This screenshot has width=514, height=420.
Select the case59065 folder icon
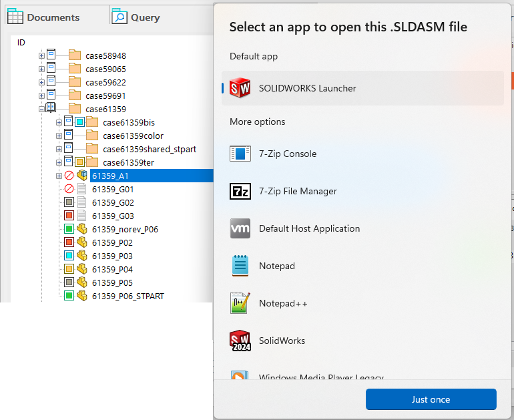[75, 69]
